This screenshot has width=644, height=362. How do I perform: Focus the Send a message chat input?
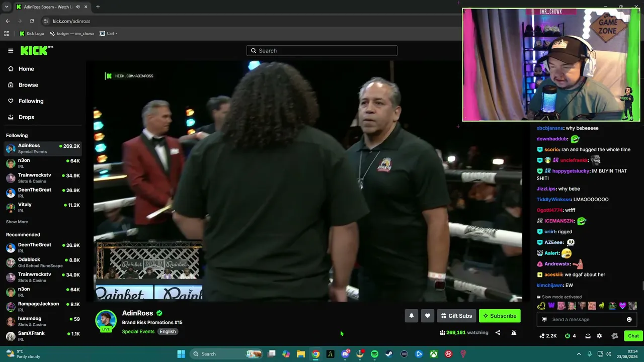(588, 319)
